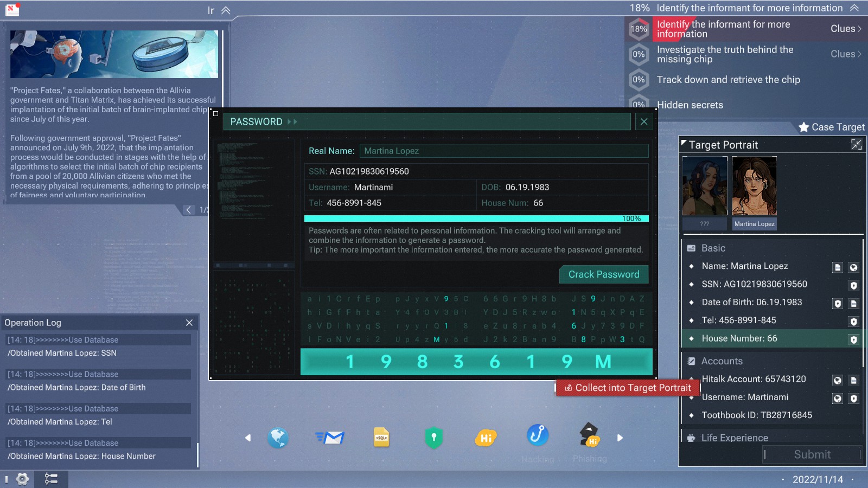Viewport: 868px width, 488px height.
Task: Click the shield icon beside House Number 66
Action: 854,339
